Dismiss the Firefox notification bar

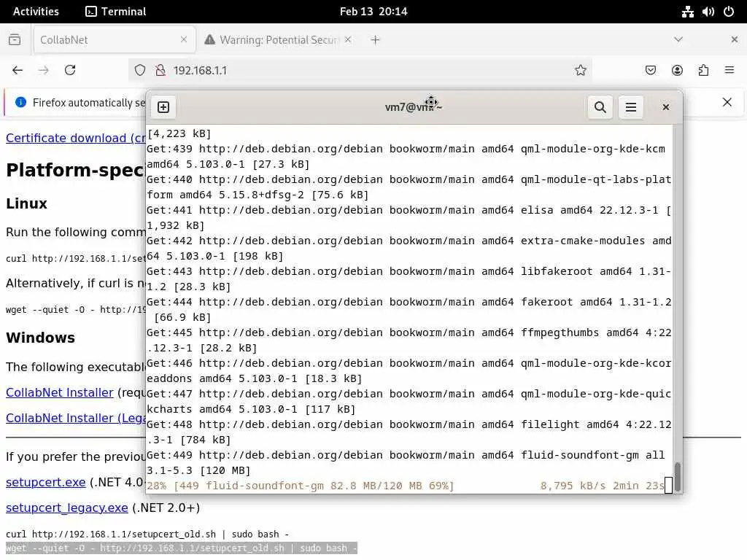[x=727, y=102]
